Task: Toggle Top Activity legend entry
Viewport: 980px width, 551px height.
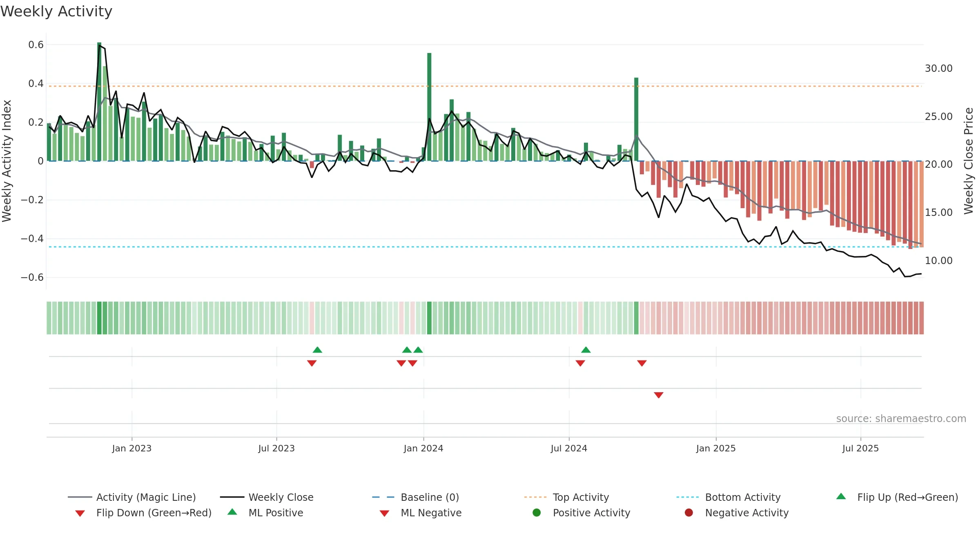Action: point(566,497)
